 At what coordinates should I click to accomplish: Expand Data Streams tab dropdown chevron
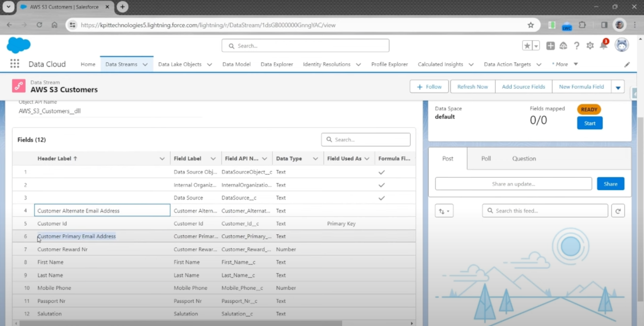point(145,64)
